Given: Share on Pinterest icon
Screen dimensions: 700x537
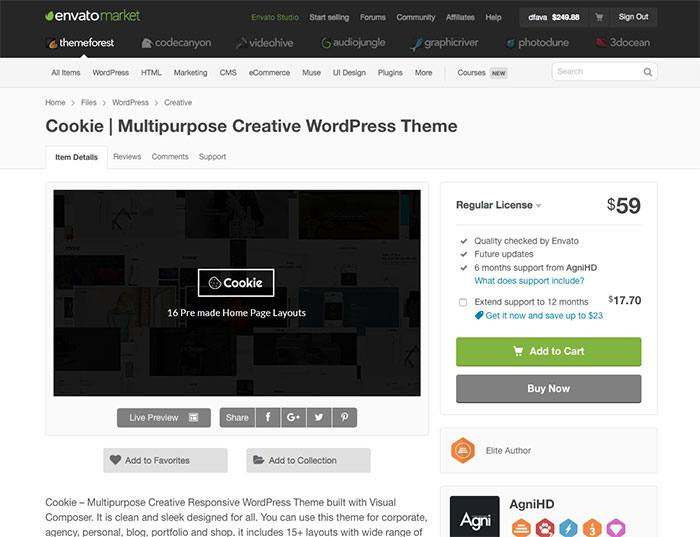Looking at the screenshot, I should [x=344, y=417].
